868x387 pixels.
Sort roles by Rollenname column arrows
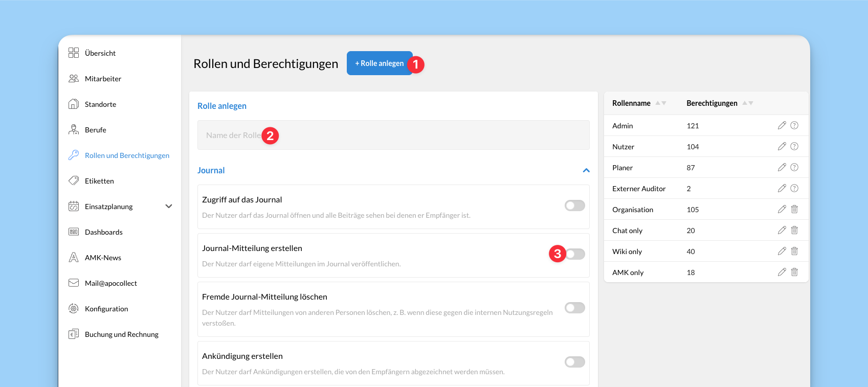pyautogui.click(x=661, y=103)
